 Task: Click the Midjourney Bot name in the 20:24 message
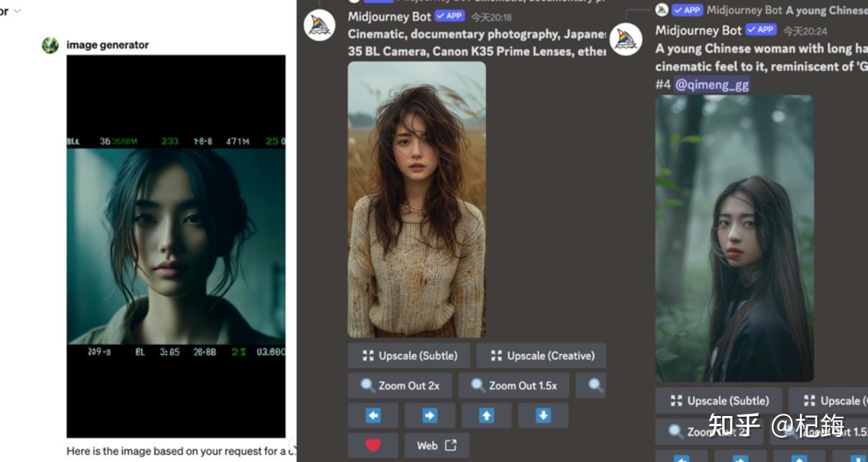point(699,30)
